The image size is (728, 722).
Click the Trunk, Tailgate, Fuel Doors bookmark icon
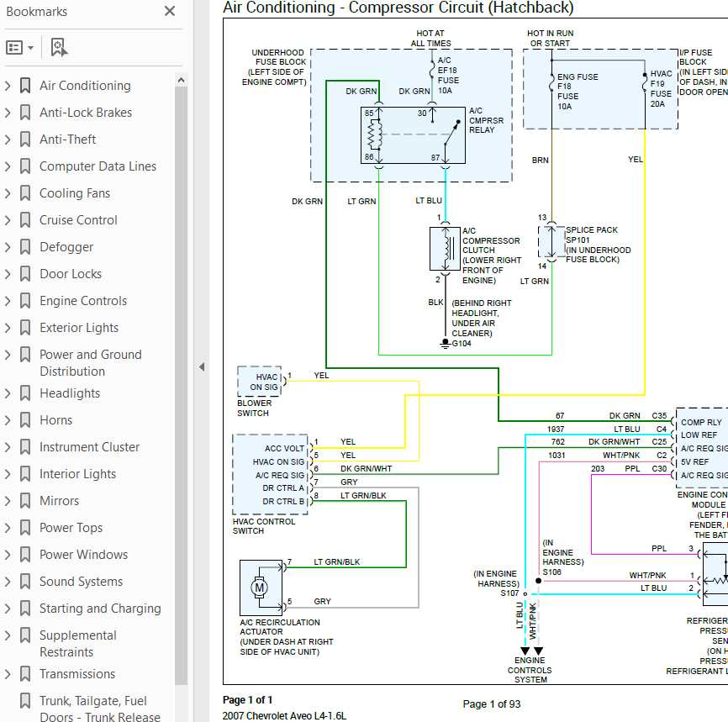click(x=25, y=702)
